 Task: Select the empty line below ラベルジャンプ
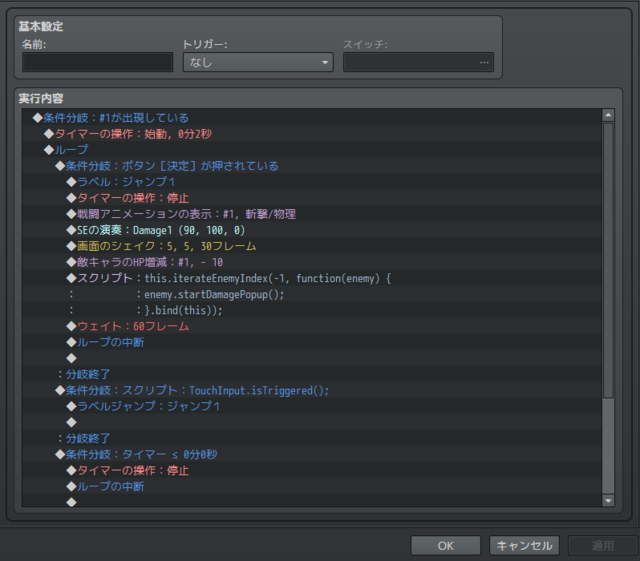tap(312, 422)
